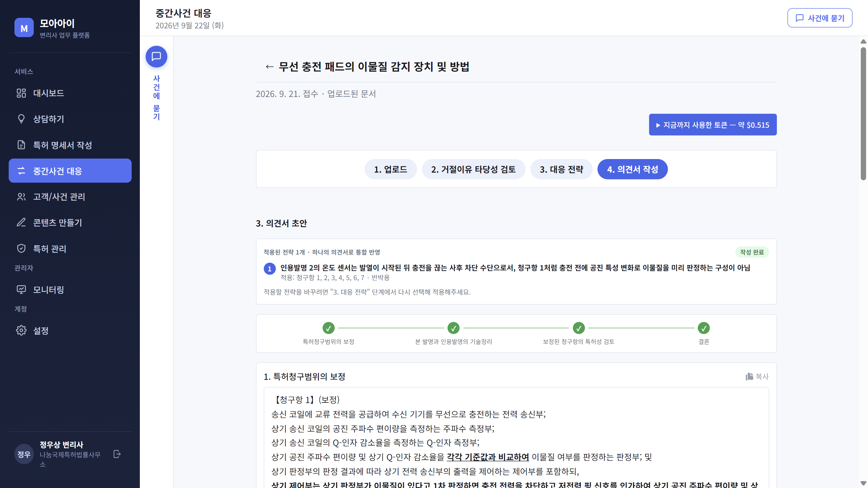Click the 복사 copy icon
The image size is (868, 488).
tap(749, 377)
